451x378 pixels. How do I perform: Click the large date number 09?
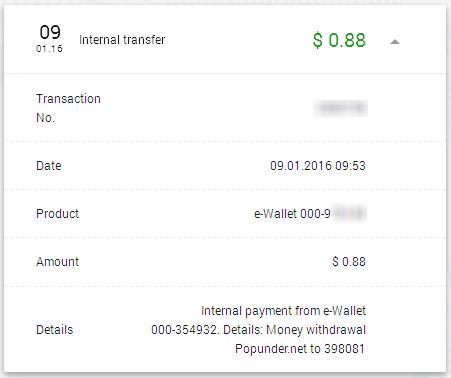tap(50, 32)
